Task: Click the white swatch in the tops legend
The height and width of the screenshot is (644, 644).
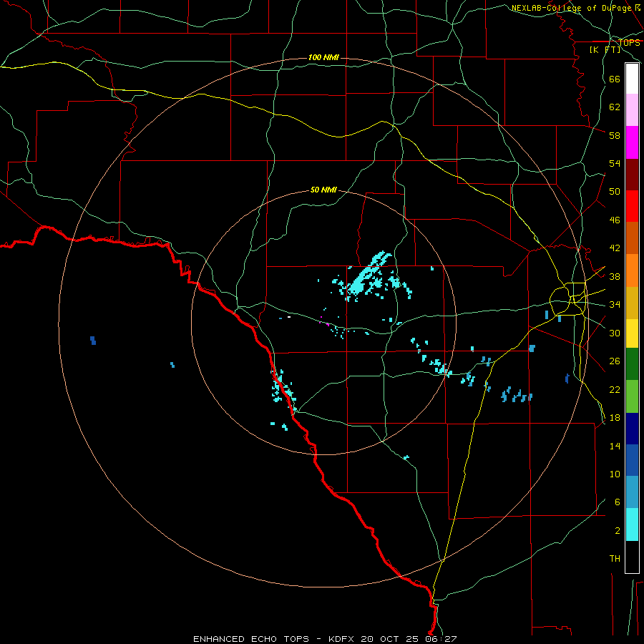Action: (632, 79)
